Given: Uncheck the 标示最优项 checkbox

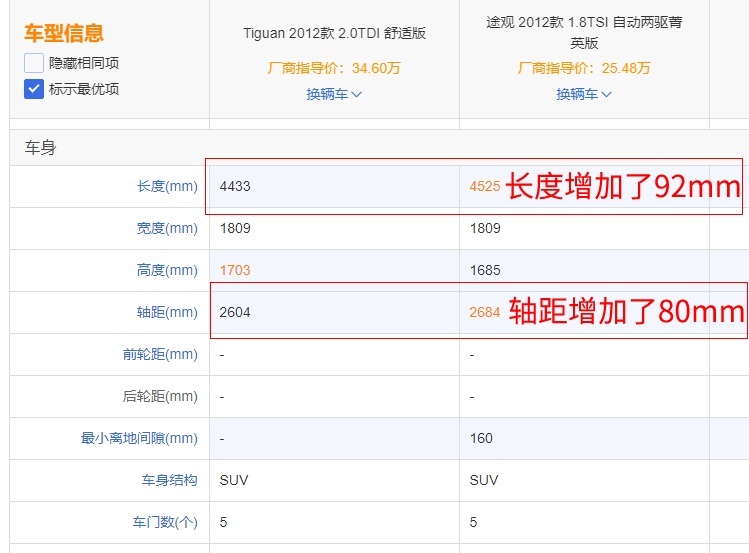Looking at the screenshot, I should (34, 89).
